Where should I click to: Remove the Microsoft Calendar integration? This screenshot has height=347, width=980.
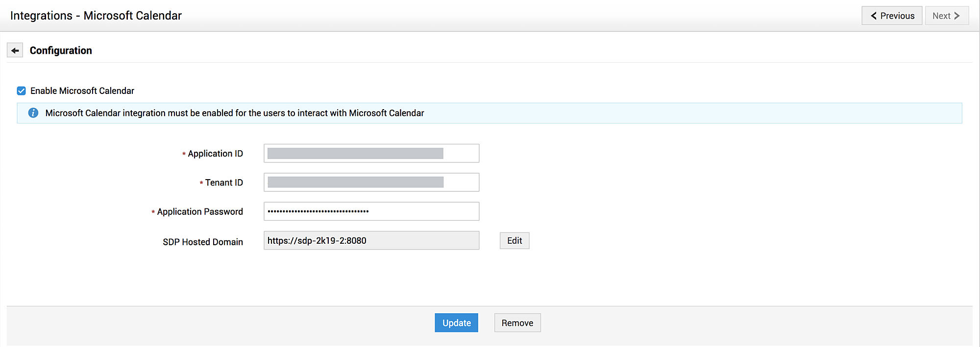(517, 323)
